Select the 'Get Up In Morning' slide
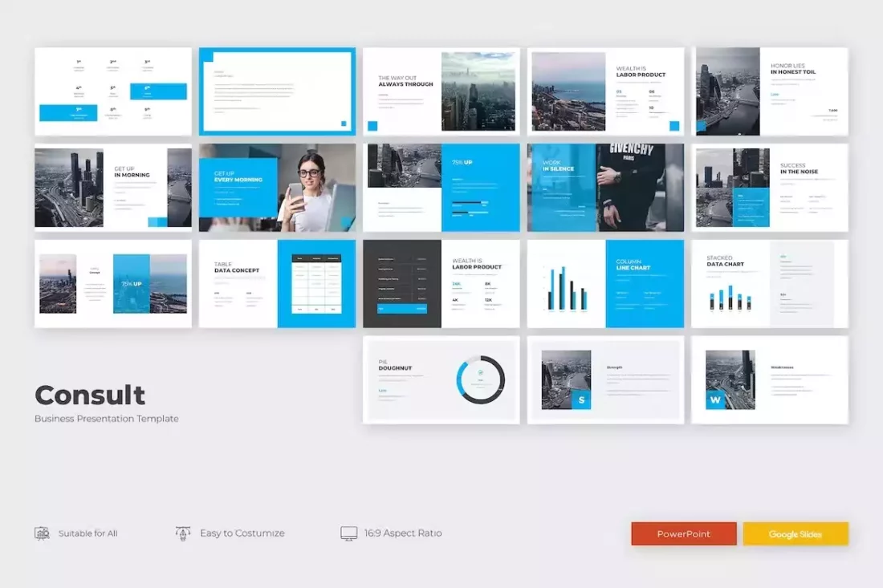The height and width of the screenshot is (588, 883). click(x=112, y=187)
